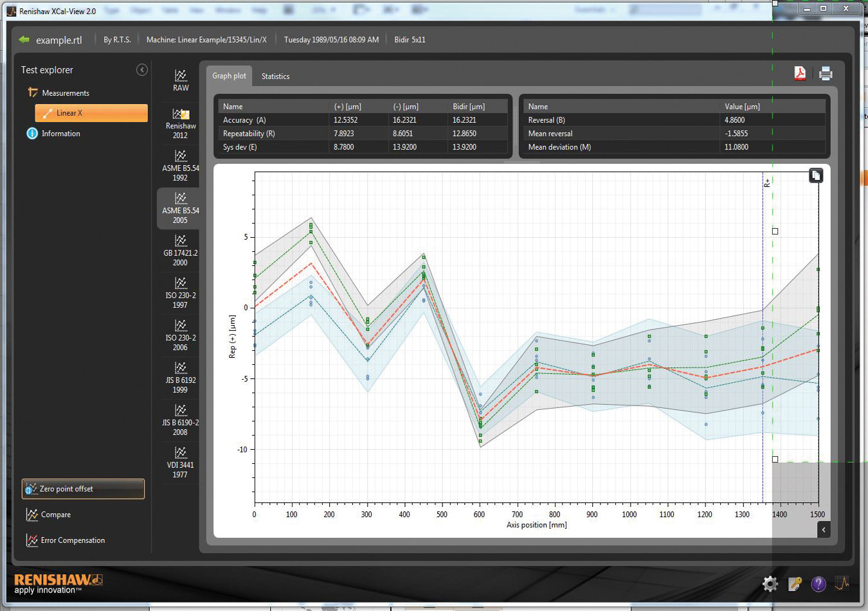Viewport: 868px width, 611px height.
Task: Switch to the Statistics tab
Action: 275,76
